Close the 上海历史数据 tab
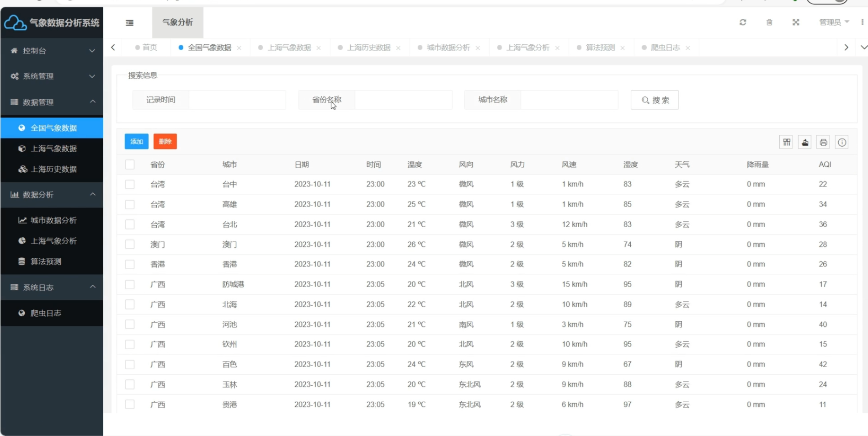Screen dimensions: 868x436 (398, 48)
